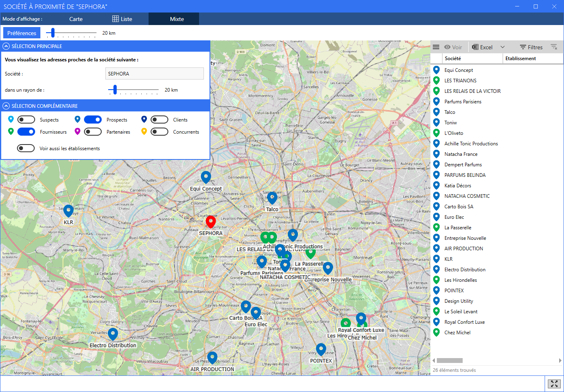
Task: Turn on Voir aussi les établissements
Action: click(x=26, y=148)
